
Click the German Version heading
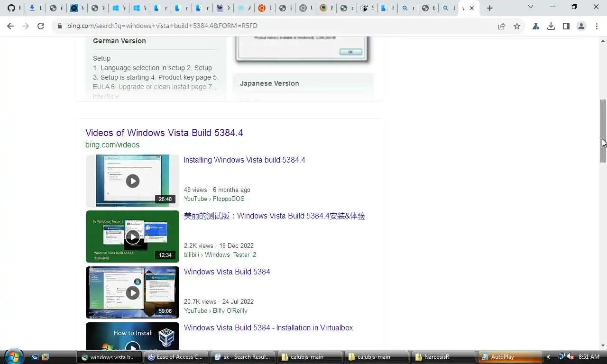pyautogui.click(x=120, y=41)
